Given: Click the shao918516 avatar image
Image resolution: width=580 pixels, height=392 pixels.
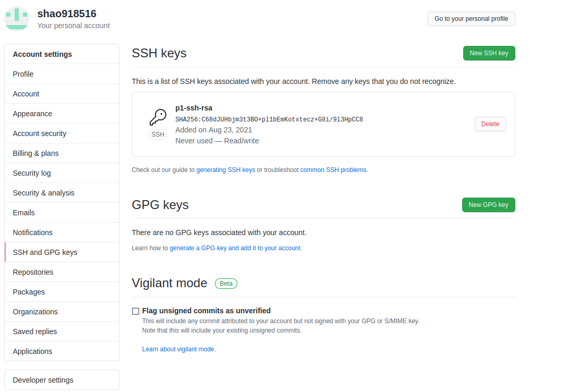Looking at the screenshot, I should pos(17,18).
